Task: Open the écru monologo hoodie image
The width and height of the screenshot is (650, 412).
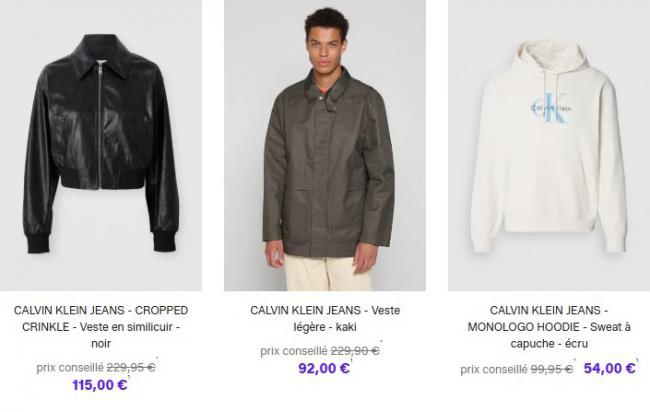Action: point(549,145)
